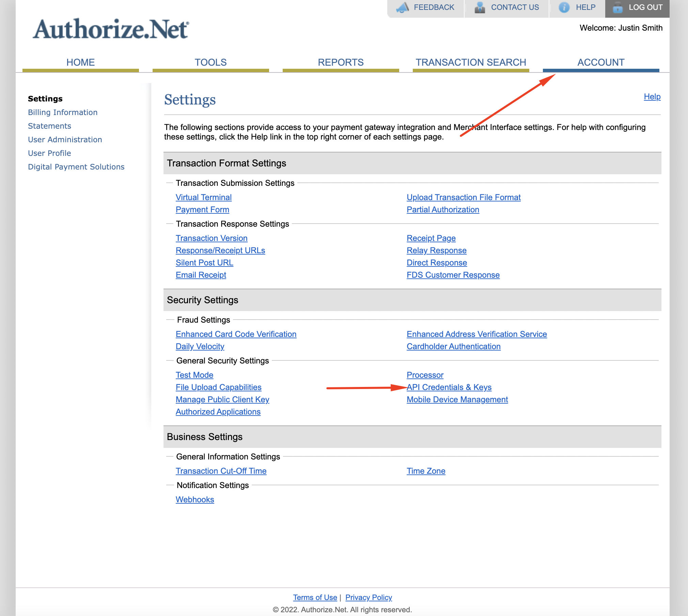Click the Log Out lock icon

617,7
